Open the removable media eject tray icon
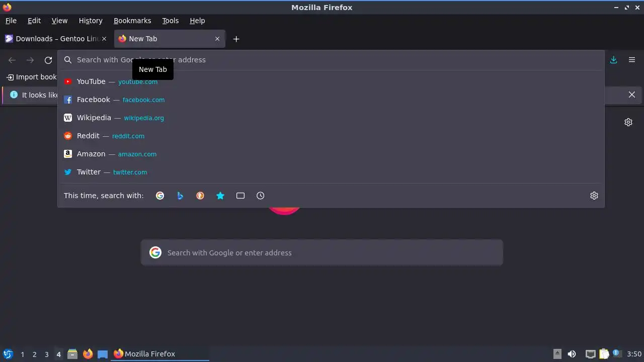 coord(557,354)
